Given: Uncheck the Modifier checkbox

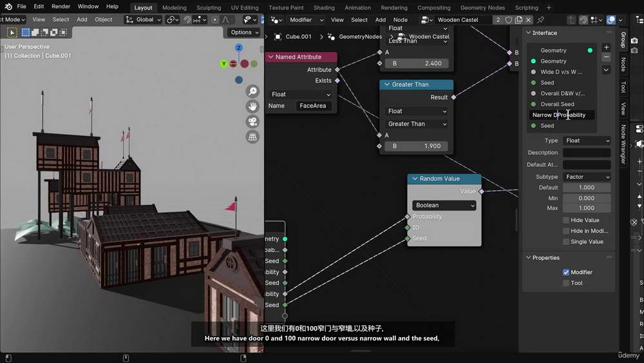Looking at the screenshot, I should point(566,272).
